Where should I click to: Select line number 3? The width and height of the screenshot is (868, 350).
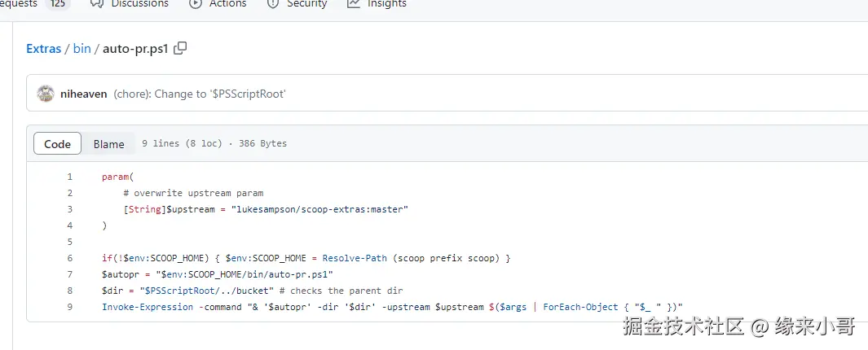coord(70,209)
